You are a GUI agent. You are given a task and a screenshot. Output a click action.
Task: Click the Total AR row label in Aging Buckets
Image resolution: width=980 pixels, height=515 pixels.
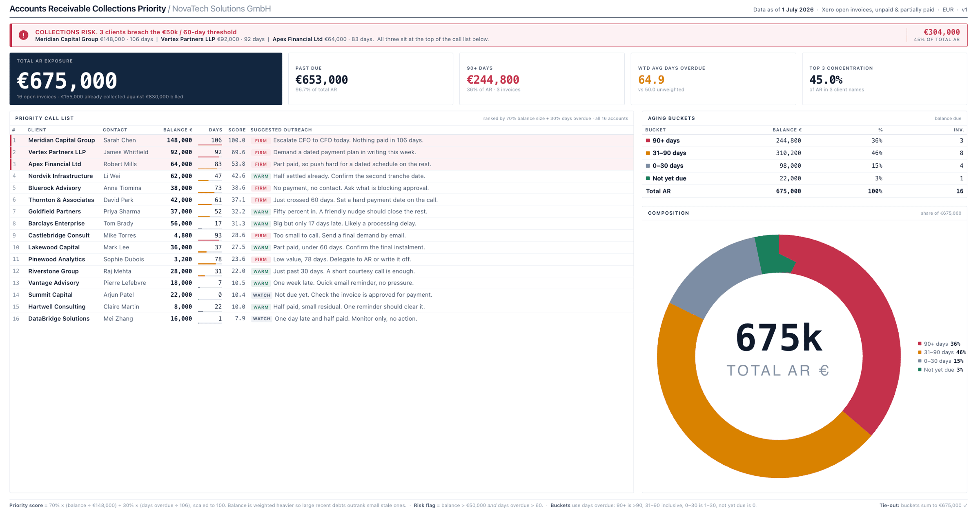pyautogui.click(x=658, y=191)
